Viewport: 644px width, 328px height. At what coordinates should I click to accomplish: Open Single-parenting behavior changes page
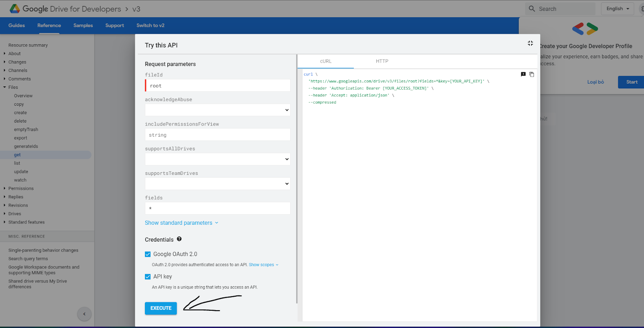click(43, 250)
